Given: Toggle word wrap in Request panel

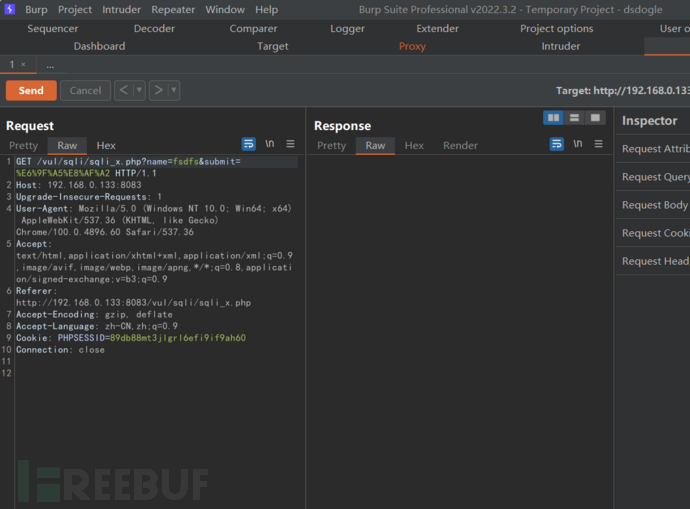Looking at the screenshot, I should [248, 144].
